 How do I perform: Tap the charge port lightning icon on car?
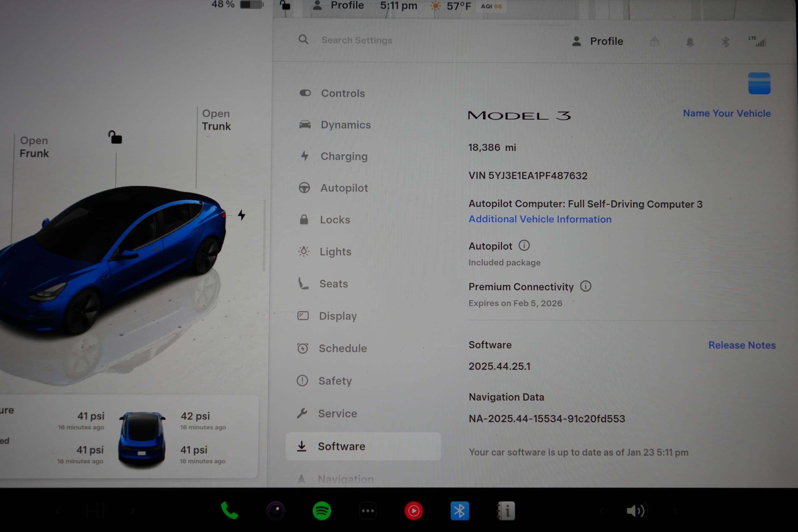tap(242, 214)
